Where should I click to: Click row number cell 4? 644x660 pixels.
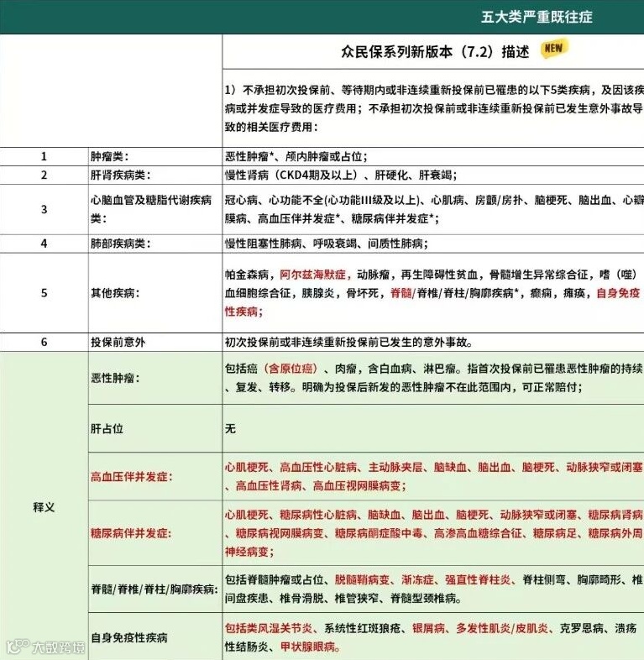(44, 244)
